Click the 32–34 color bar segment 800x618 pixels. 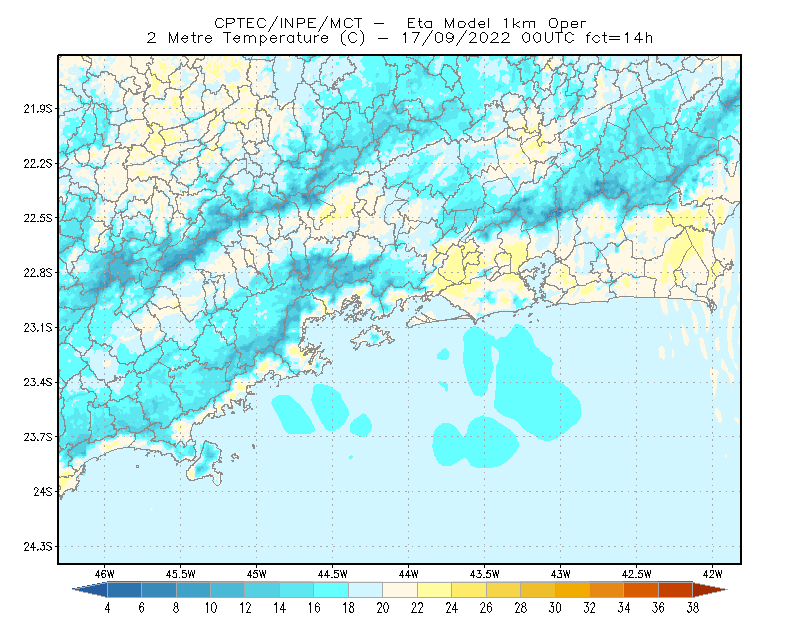click(607, 590)
